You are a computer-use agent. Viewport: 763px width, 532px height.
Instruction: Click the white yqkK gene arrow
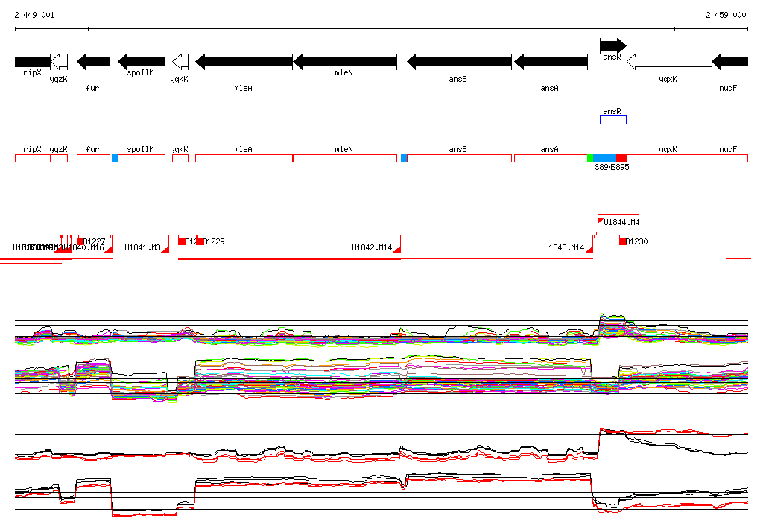[180, 62]
